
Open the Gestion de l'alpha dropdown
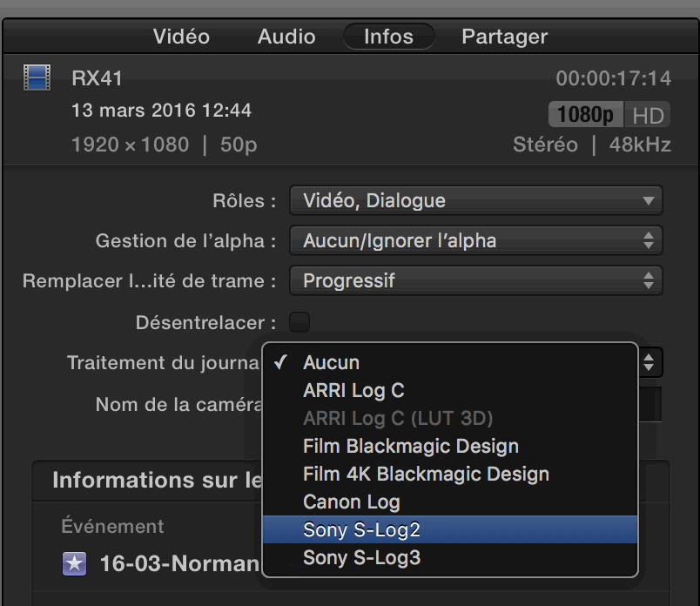click(475, 240)
